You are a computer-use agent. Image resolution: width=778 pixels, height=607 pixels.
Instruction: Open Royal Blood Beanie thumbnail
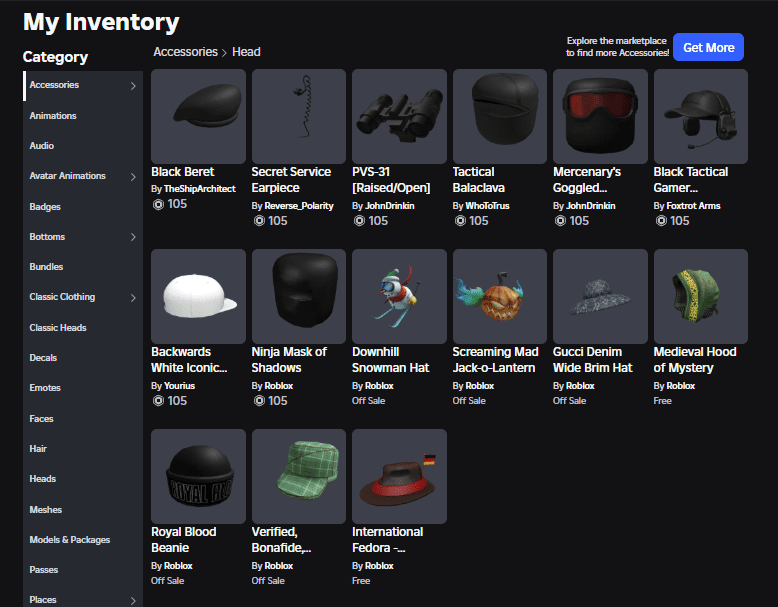tap(198, 476)
